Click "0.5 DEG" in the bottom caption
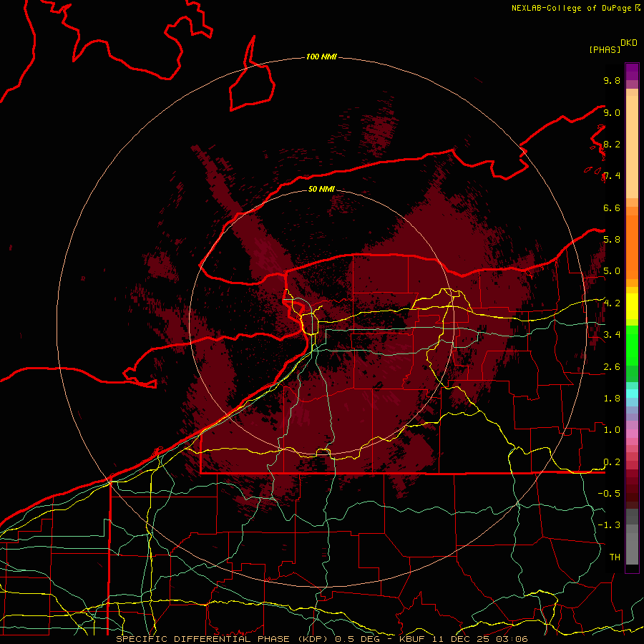The width and height of the screenshot is (644, 644). [x=357, y=639]
